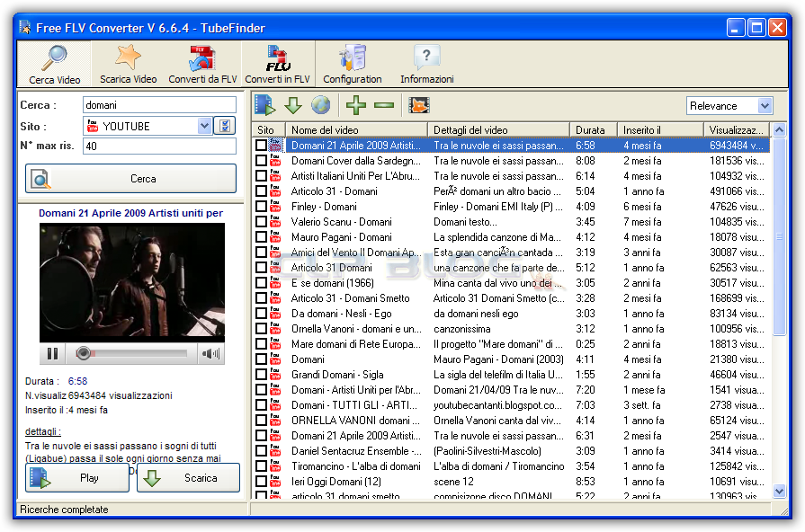805x532 pixels.
Task: Click the Cerca search text field
Action: point(159,104)
